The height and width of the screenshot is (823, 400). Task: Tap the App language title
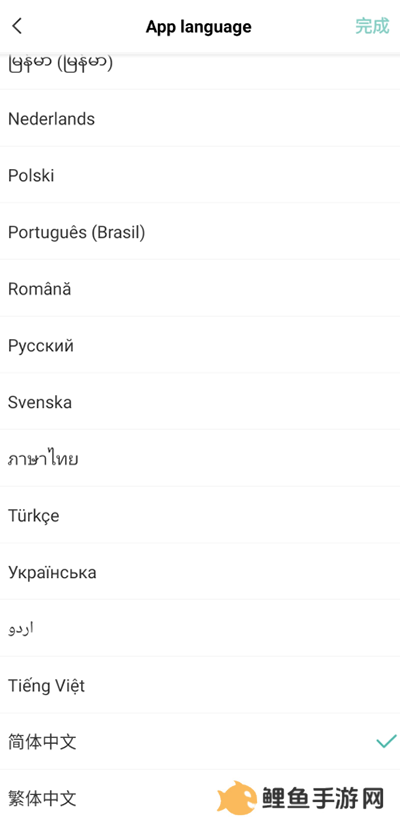pos(198,27)
